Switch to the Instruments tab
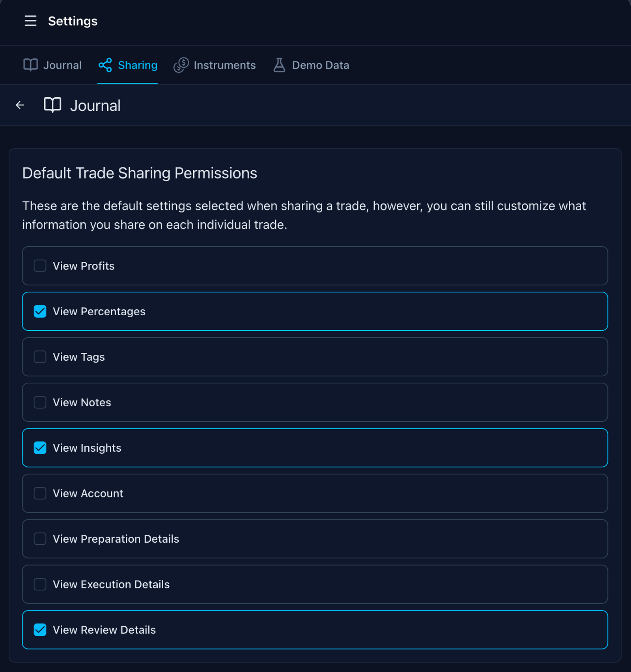This screenshot has width=631, height=672. tap(224, 65)
